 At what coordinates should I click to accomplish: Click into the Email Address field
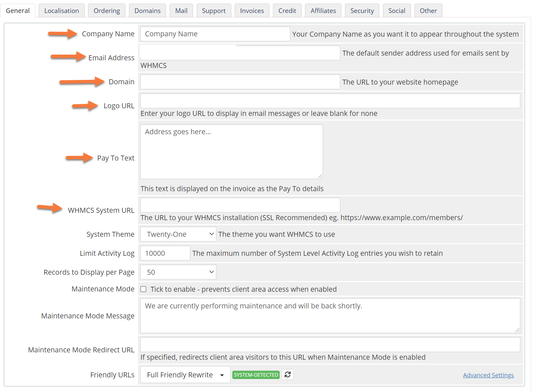pos(240,53)
